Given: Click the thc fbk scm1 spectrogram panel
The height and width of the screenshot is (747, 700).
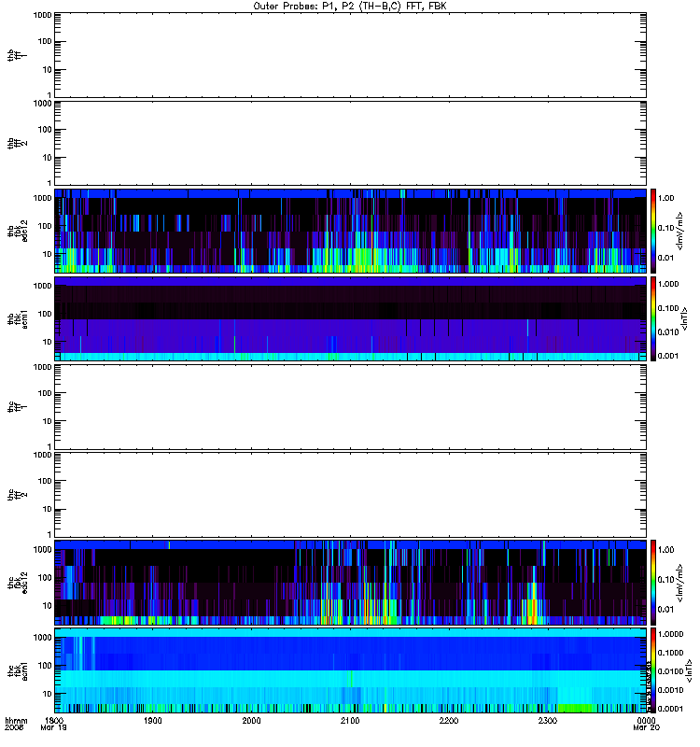Looking at the screenshot, I should [x=351, y=670].
